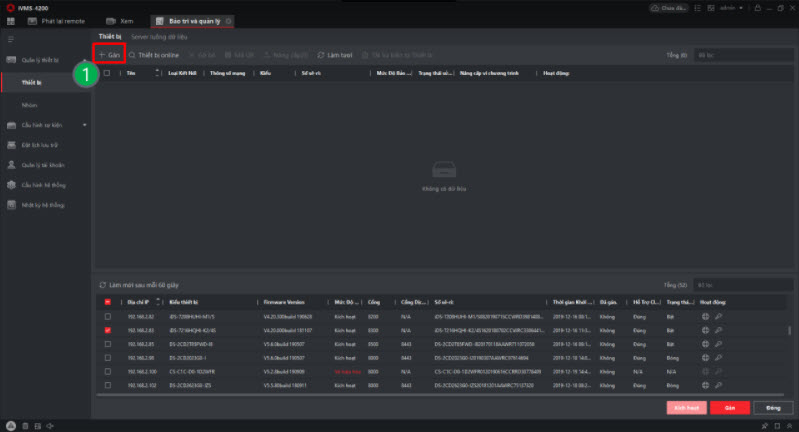Collapse the sidebar with hamburger icon
The height and width of the screenshot is (432, 799).
point(10,39)
